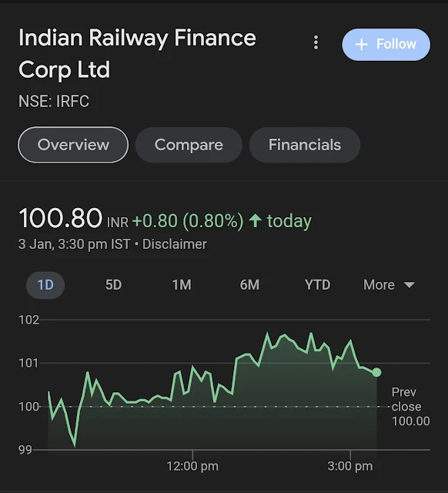Switch to the Compare tab

pyautogui.click(x=189, y=145)
